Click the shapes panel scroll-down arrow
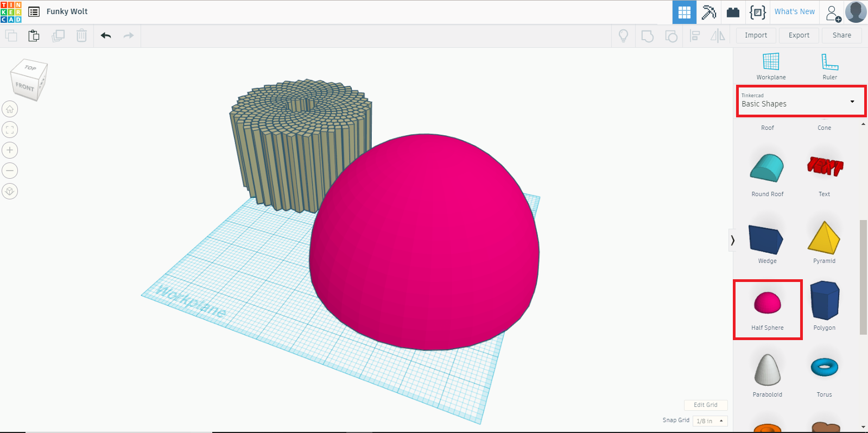Viewport: 868px width, 433px height. pos(863,427)
